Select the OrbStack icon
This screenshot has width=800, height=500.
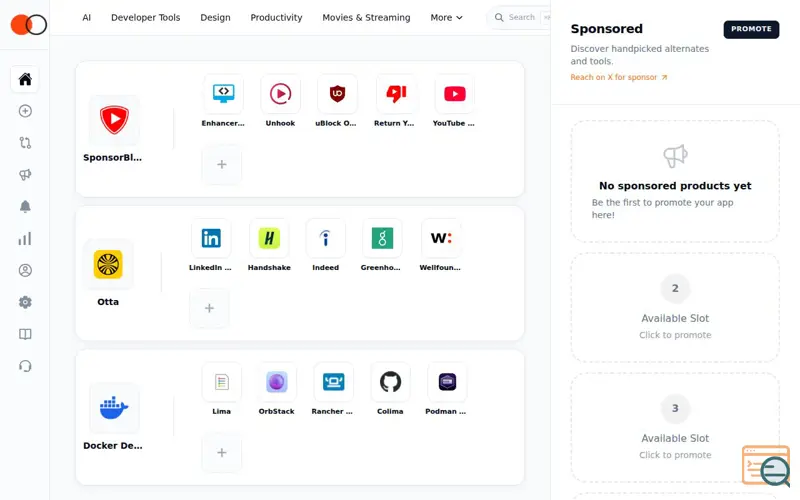pyautogui.click(x=277, y=382)
